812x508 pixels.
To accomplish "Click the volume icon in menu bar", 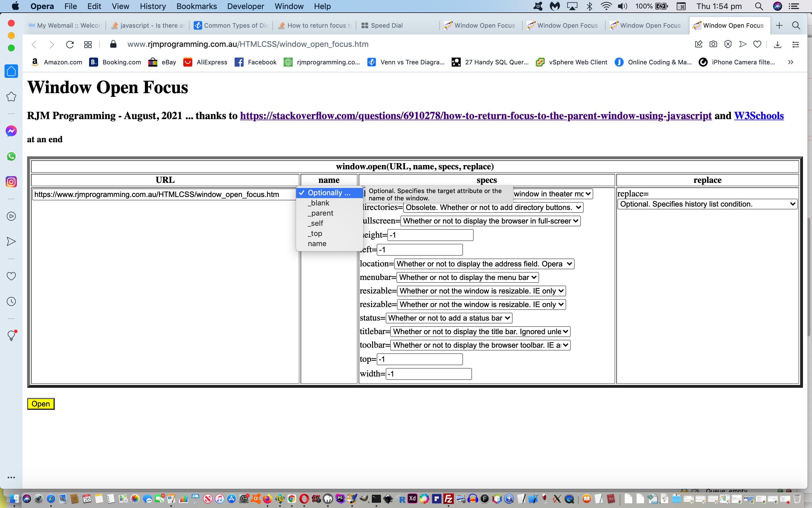I will 623,6.
